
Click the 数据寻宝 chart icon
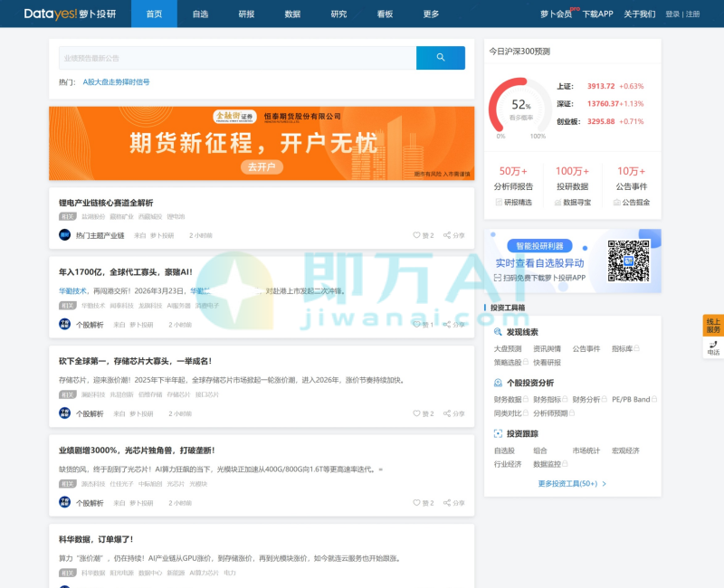(557, 202)
